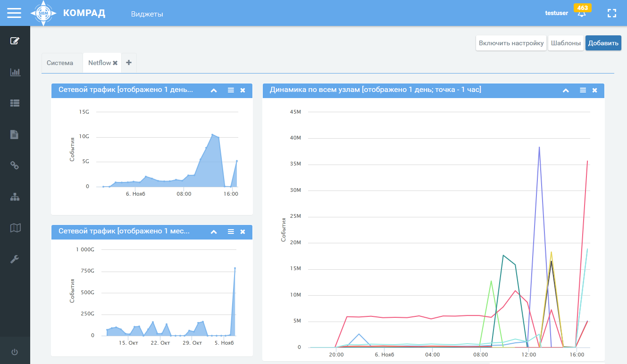Collapse the daily Сетевой трафик widget
Viewport: 627px width, 364px height.
(x=214, y=90)
